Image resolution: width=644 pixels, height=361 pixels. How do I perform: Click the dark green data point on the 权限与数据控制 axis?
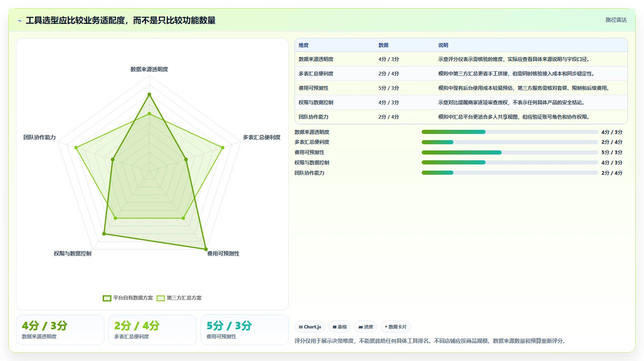click(x=104, y=234)
